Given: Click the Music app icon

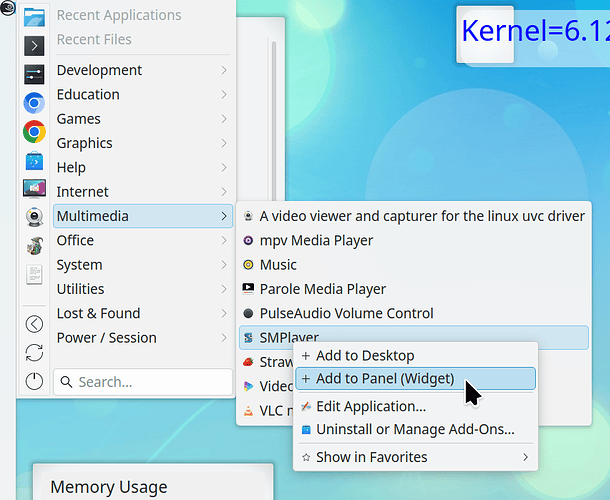Looking at the screenshot, I should click(x=248, y=265).
